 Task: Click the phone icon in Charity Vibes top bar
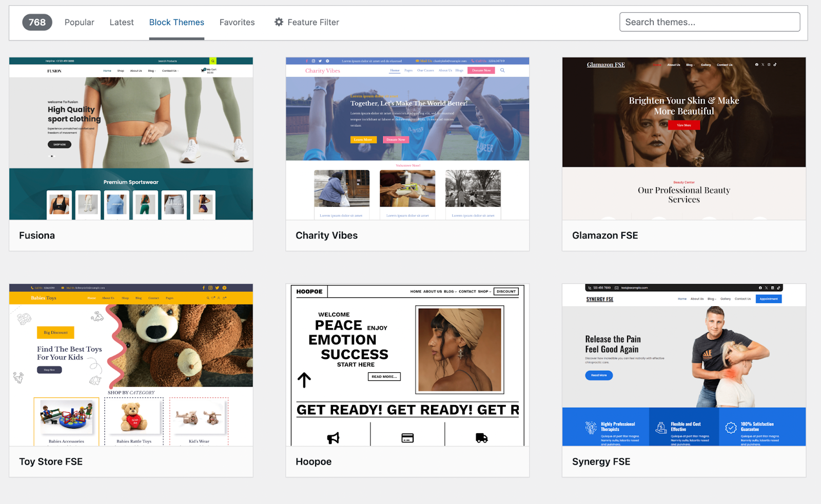point(473,61)
